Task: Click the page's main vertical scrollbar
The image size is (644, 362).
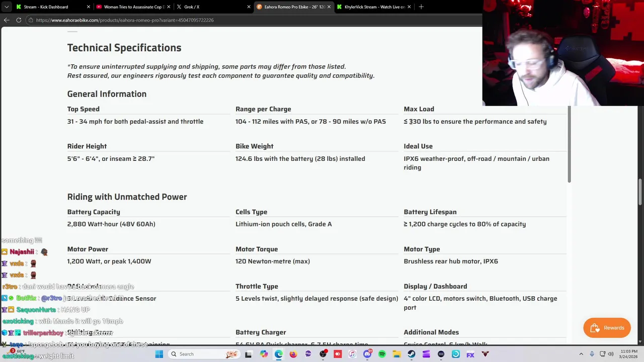Action: tap(640, 191)
